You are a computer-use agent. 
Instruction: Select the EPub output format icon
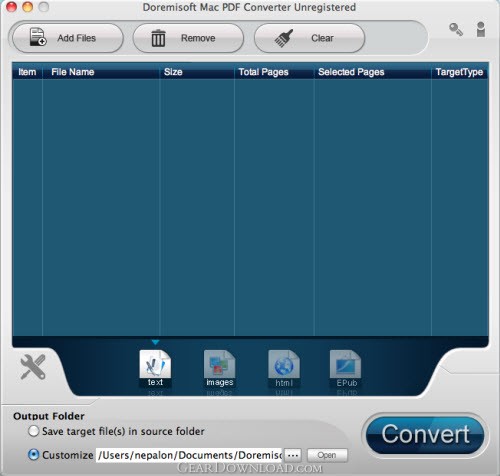346,369
